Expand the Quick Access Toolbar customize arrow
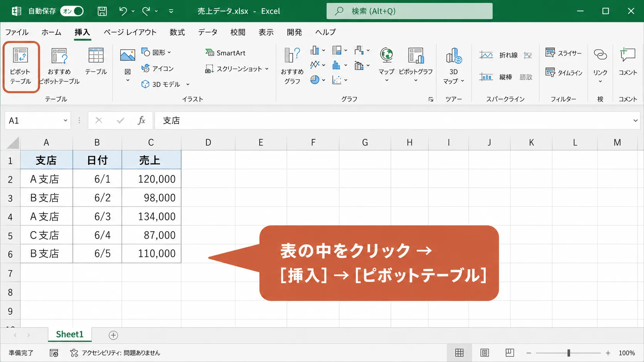 (171, 11)
